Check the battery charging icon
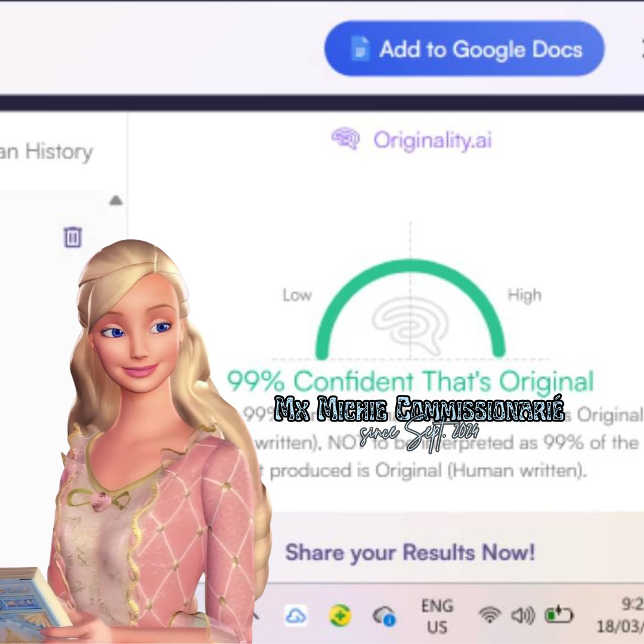The height and width of the screenshot is (644, 644). [x=559, y=615]
